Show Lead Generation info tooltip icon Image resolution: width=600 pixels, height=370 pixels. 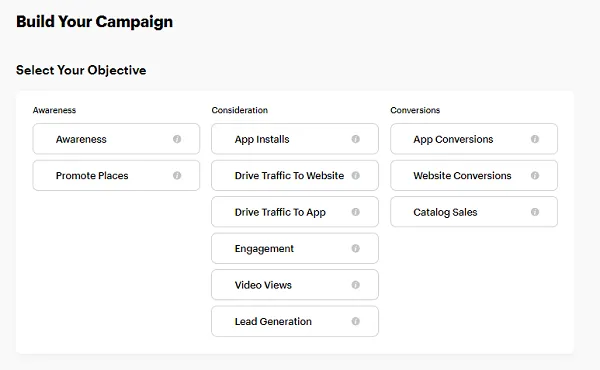click(x=355, y=321)
